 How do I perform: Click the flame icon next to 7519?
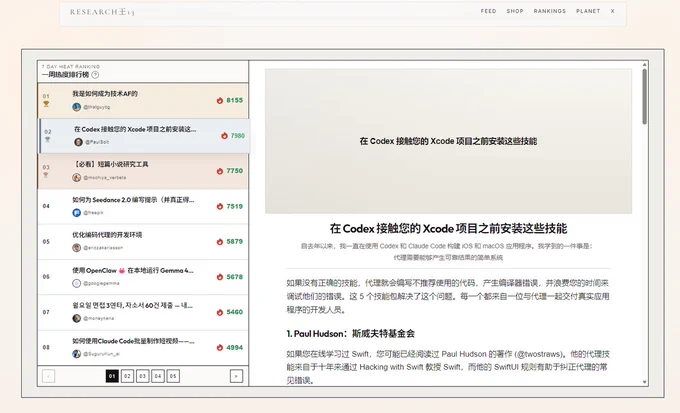coord(220,206)
